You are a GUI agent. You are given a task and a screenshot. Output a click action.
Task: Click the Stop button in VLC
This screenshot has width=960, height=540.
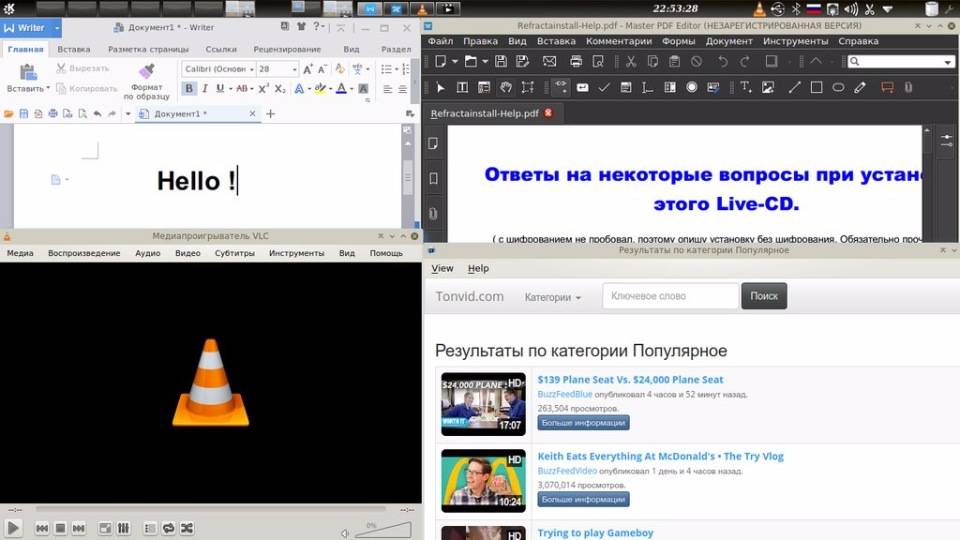tap(60, 528)
